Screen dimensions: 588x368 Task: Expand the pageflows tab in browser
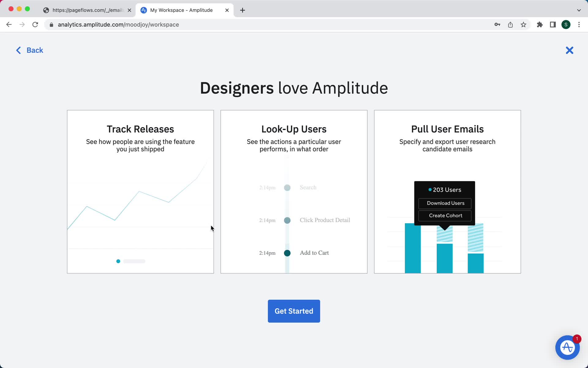tap(87, 10)
